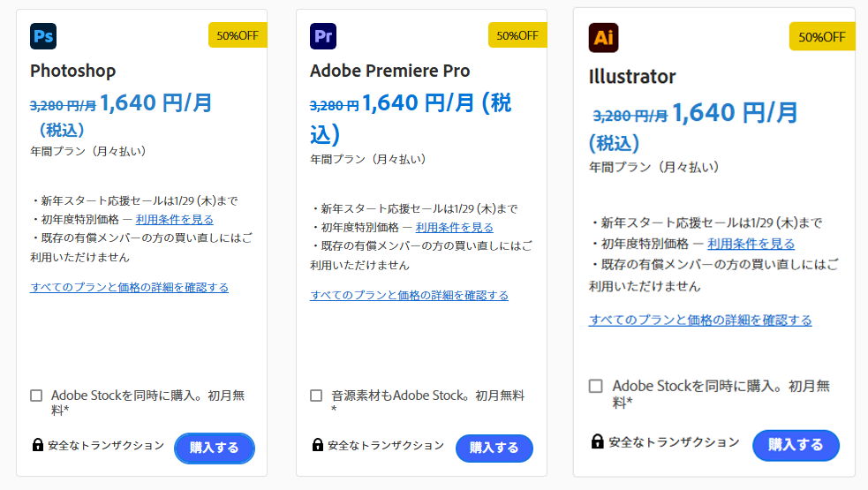Open Illustrator's 利用条件を見る link
Image resolution: width=868 pixels, height=490 pixels.
click(751, 244)
